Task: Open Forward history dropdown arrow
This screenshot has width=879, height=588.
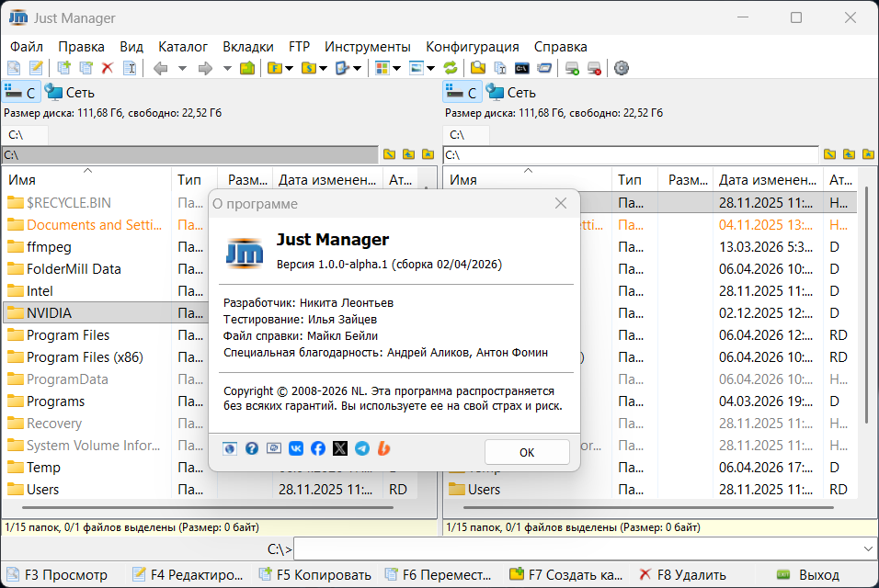Action: [x=227, y=68]
